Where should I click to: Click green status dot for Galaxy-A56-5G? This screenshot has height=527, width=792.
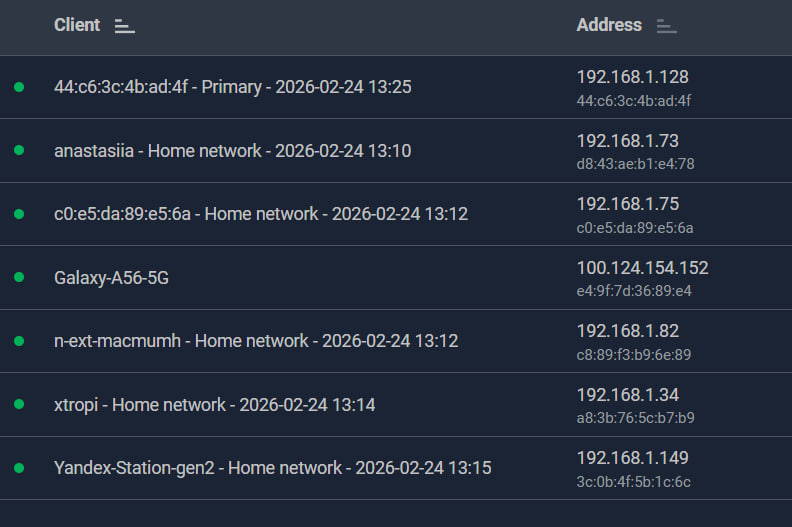[18, 278]
